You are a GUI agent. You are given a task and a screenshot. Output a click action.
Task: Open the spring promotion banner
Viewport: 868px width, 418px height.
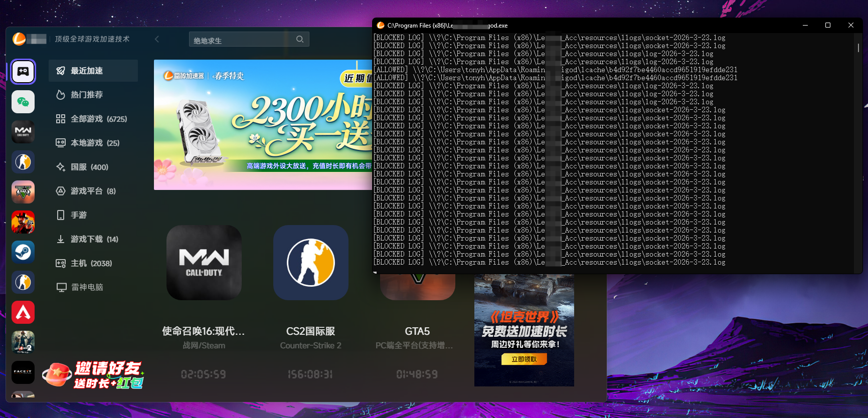coord(263,125)
